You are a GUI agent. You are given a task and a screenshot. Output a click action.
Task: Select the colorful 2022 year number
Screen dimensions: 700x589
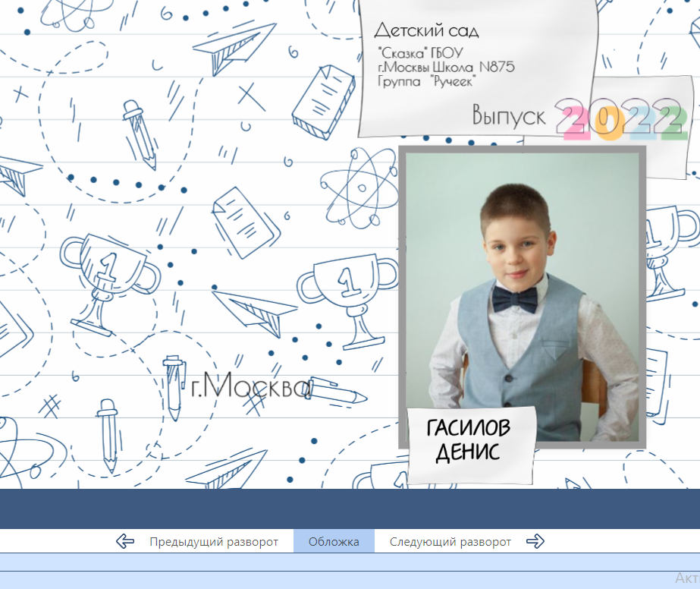(x=620, y=118)
